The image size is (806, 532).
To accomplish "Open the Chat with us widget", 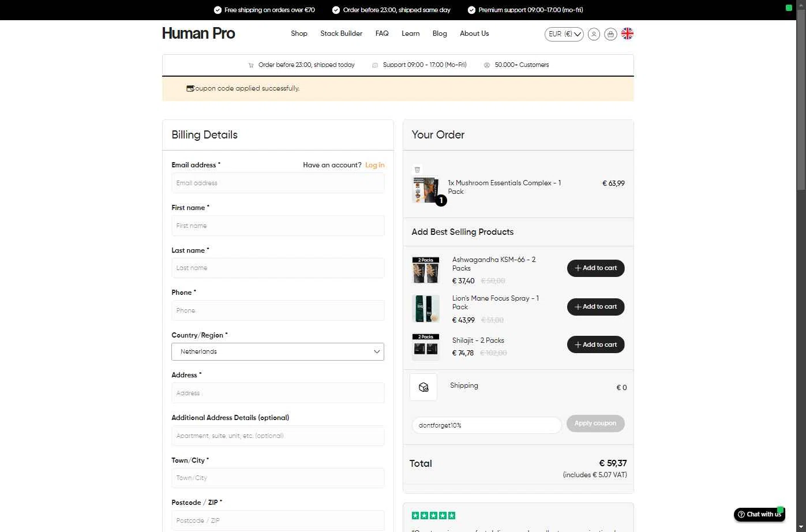I will click(759, 514).
